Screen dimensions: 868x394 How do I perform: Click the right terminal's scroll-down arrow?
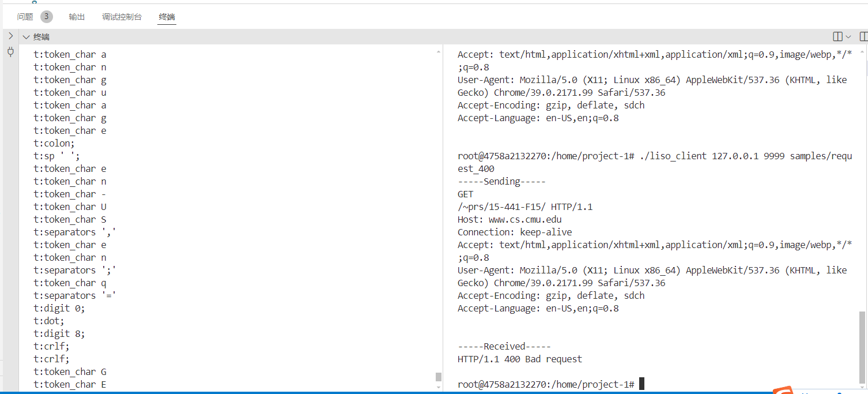tap(862, 388)
